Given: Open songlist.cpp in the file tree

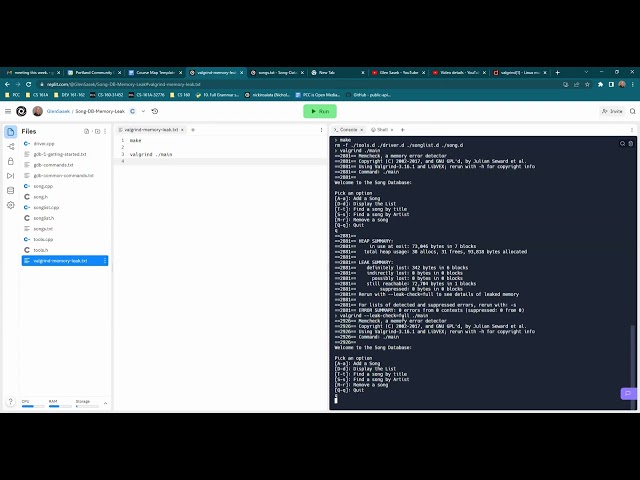Looking at the screenshot, I should point(44,207).
